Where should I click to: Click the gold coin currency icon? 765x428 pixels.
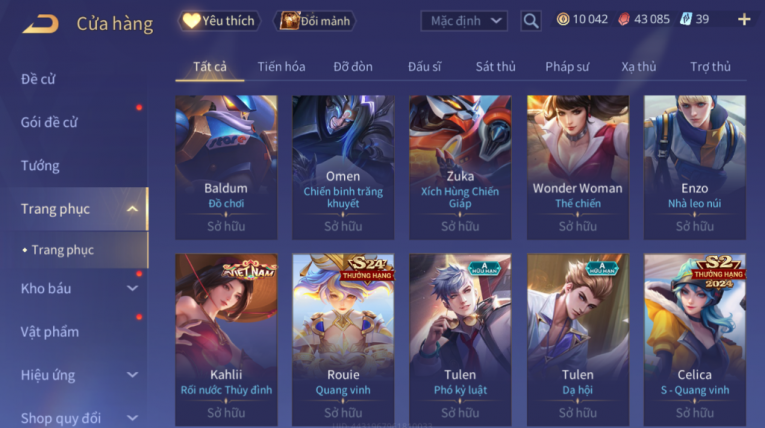[x=563, y=20]
